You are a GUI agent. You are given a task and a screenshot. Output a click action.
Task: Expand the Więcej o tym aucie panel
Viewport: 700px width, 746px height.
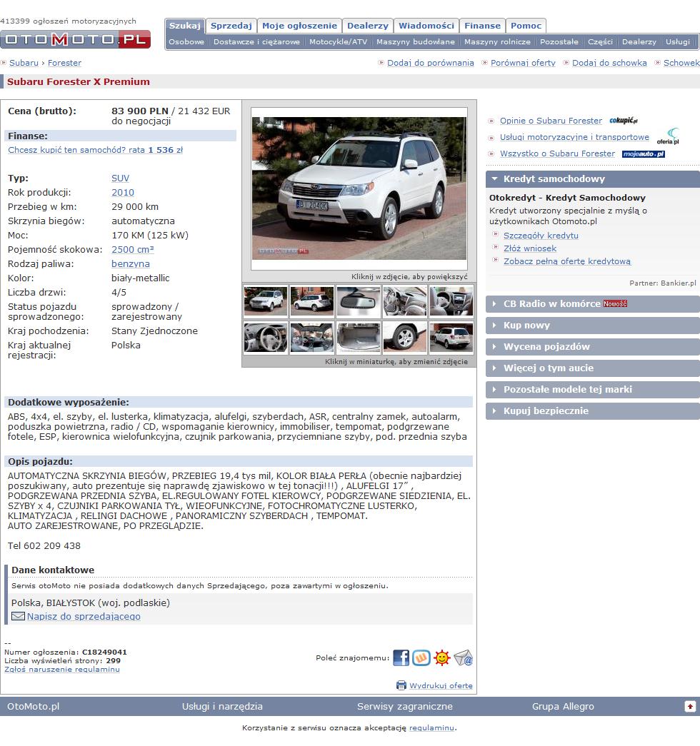coord(592,368)
